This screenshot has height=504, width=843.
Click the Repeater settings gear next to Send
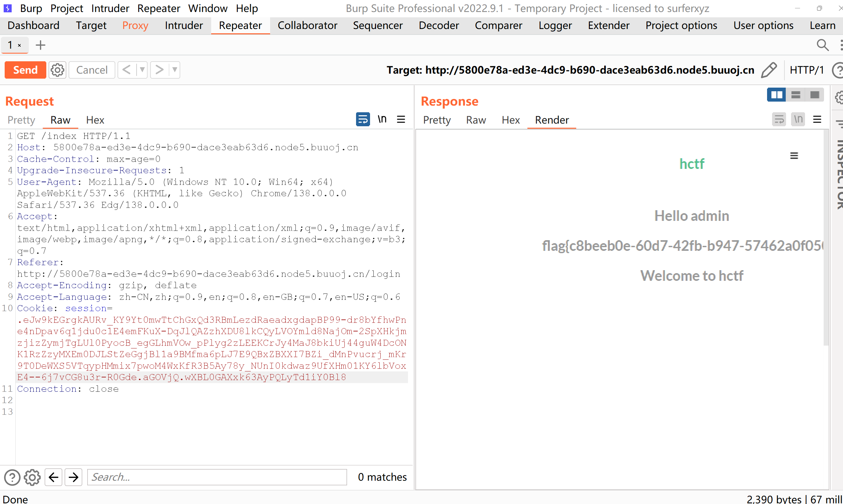click(x=57, y=70)
